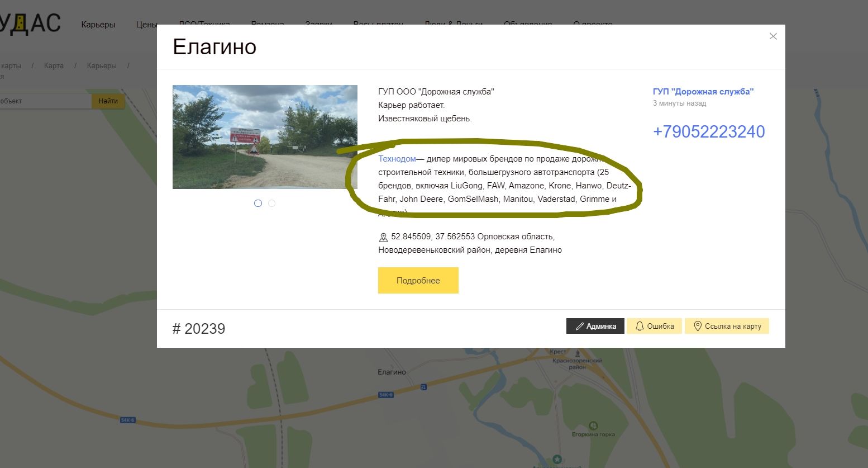This screenshot has width=868, height=468.
Task: Follow the Технодом link
Action: pos(397,159)
